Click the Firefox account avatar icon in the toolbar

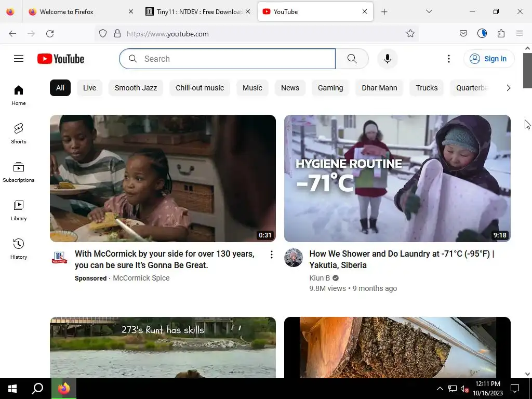click(x=482, y=34)
